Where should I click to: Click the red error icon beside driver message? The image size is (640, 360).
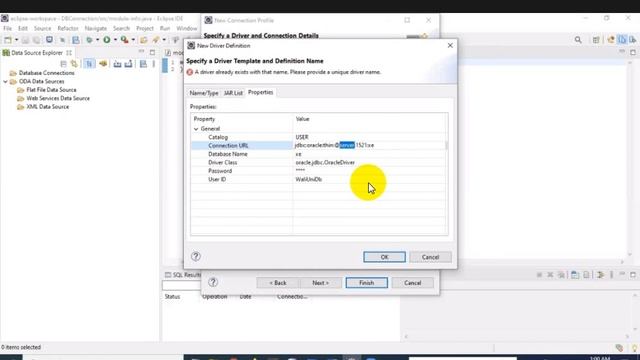pos(190,72)
